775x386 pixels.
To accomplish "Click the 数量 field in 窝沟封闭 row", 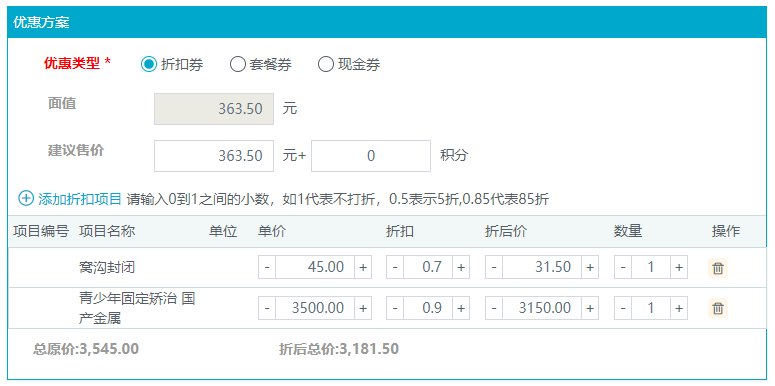I will pyautogui.click(x=651, y=267).
